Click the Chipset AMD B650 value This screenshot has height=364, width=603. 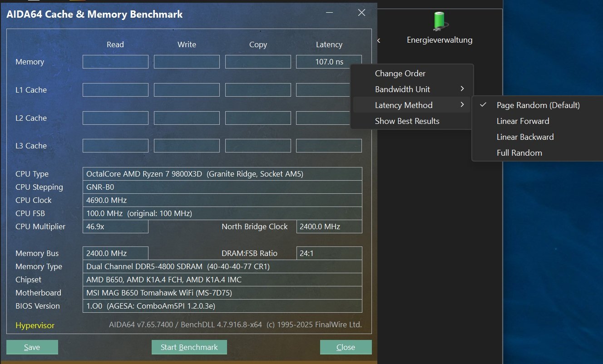pyautogui.click(x=222, y=280)
